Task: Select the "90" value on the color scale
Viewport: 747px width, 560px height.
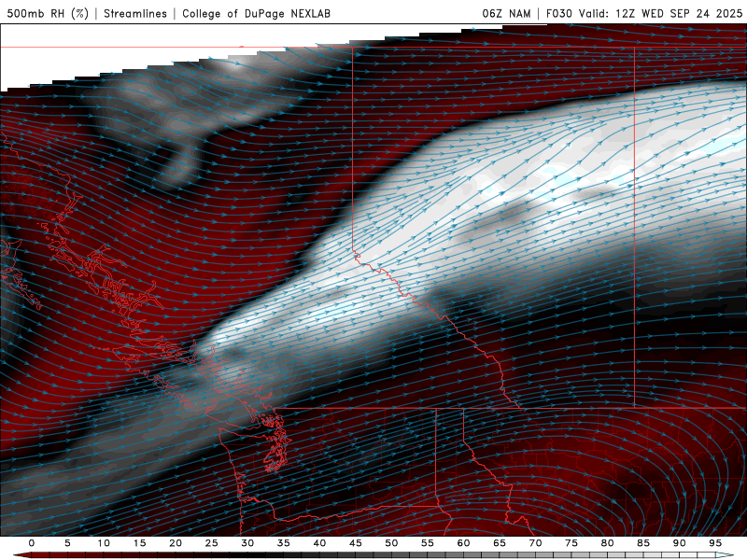Action: pyautogui.click(x=680, y=543)
